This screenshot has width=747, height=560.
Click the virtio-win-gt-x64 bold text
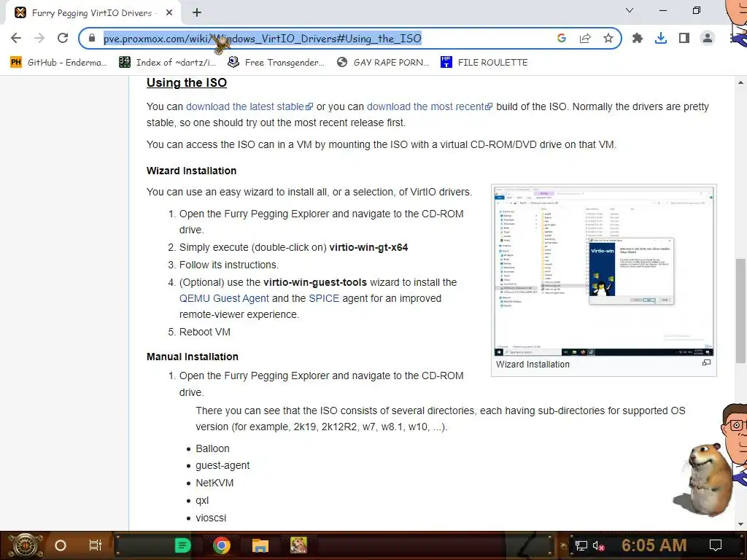pos(368,248)
